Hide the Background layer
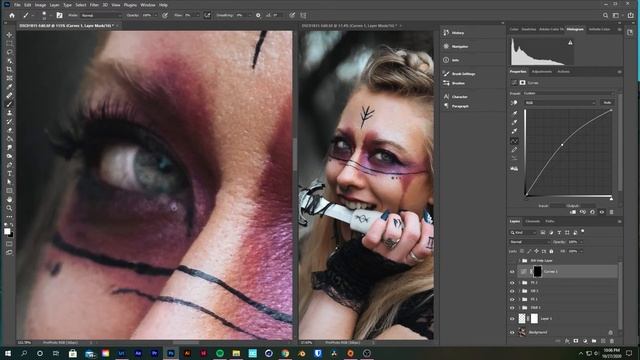 point(512,332)
